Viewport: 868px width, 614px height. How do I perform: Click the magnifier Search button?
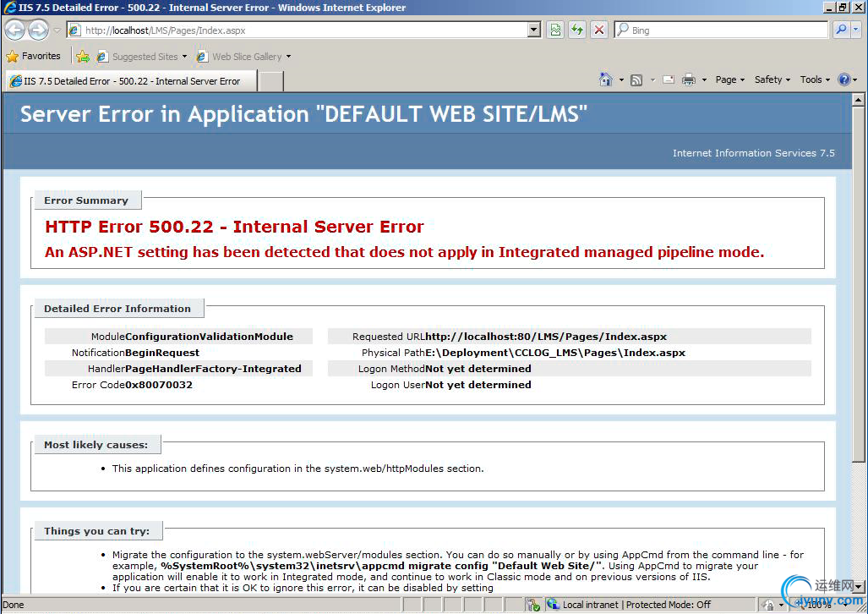[842, 30]
